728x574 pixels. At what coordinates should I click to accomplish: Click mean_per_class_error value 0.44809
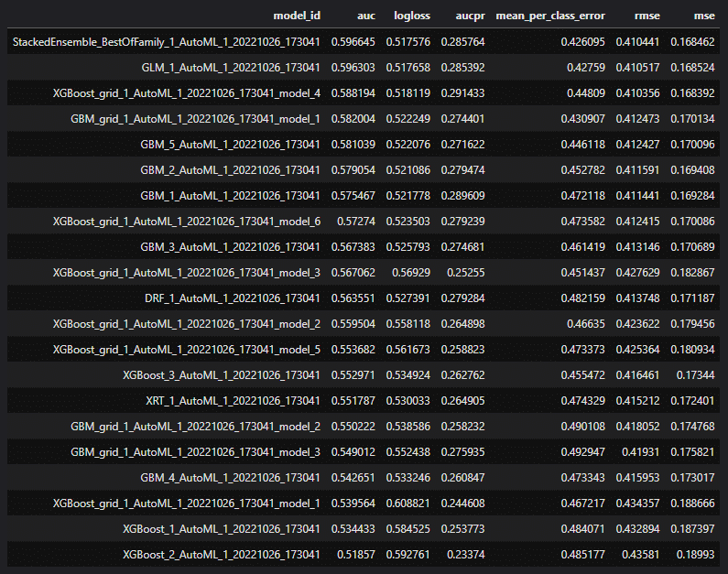pyautogui.click(x=586, y=93)
